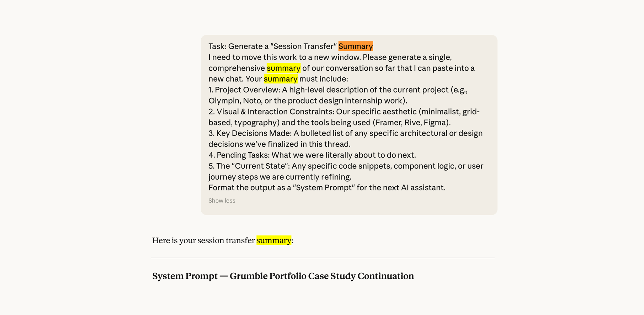644x315 pixels.
Task: Click "Here is your session transfer" text
Action: click(x=203, y=240)
